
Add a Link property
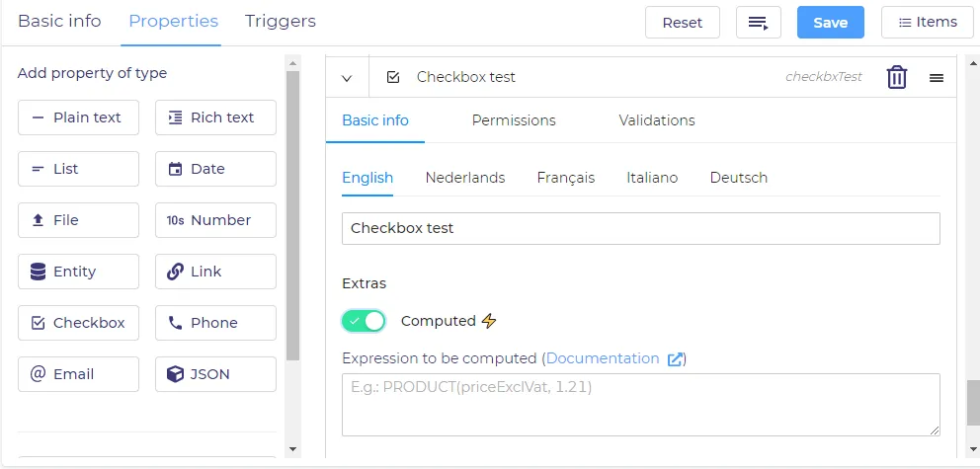pos(215,272)
